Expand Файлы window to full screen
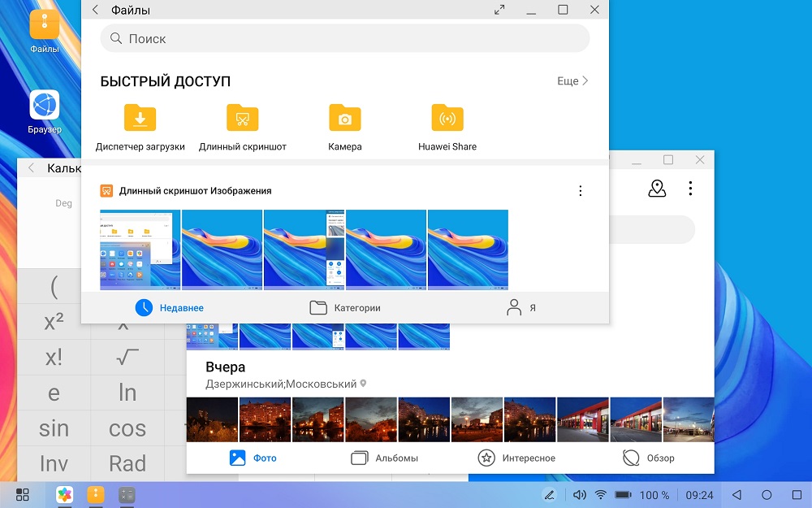 pos(499,10)
